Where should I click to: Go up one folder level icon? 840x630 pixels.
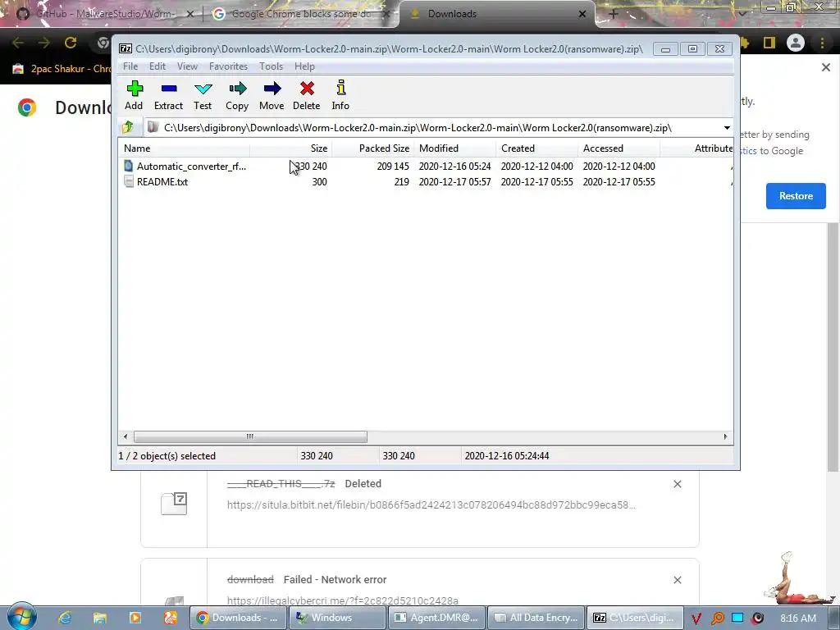point(128,127)
